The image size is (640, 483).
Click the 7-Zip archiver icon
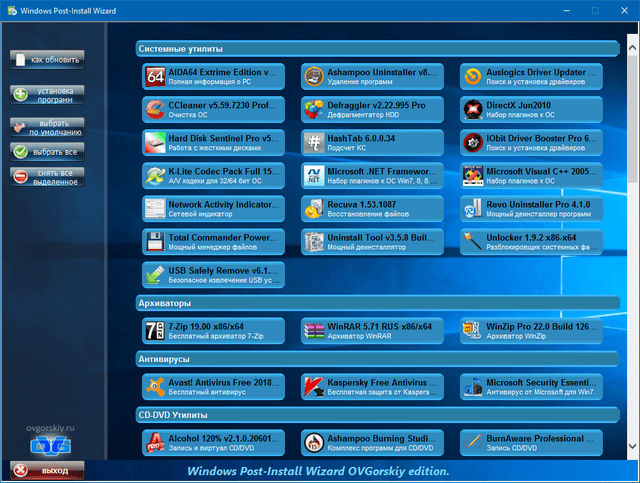pyautogui.click(x=155, y=331)
